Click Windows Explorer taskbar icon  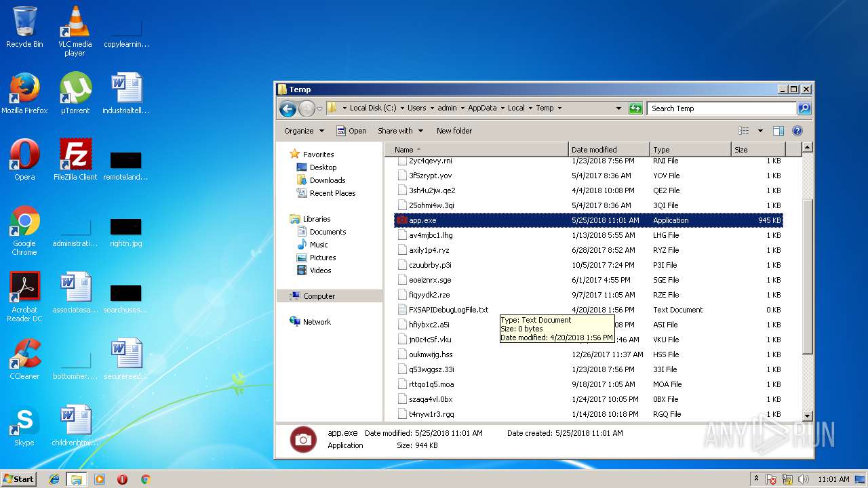77,479
